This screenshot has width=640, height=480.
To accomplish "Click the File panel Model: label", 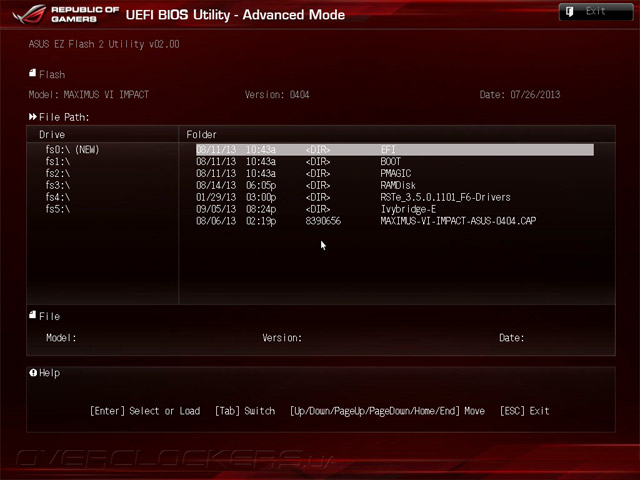I will pos(61,338).
